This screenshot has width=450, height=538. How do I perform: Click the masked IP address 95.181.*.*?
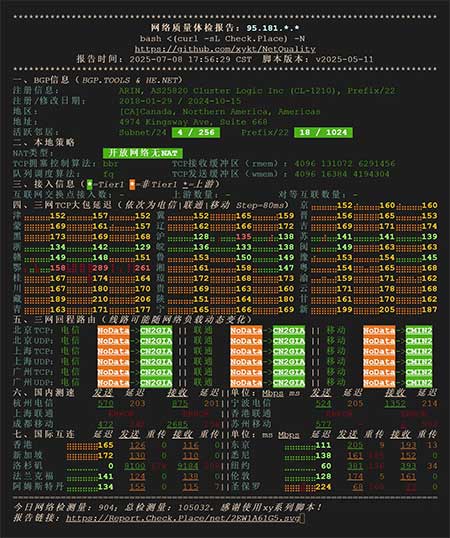272,28
